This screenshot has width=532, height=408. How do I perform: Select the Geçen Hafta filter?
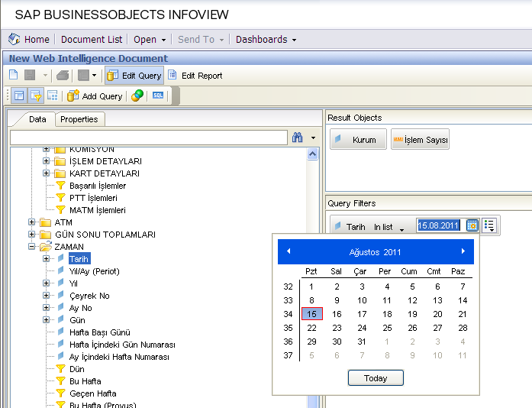pyautogui.click(x=93, y=393)
